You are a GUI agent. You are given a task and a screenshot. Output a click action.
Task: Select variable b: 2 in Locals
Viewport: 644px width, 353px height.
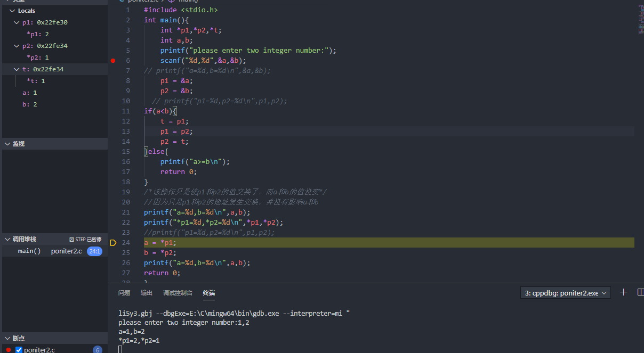[x=30, y=104]
